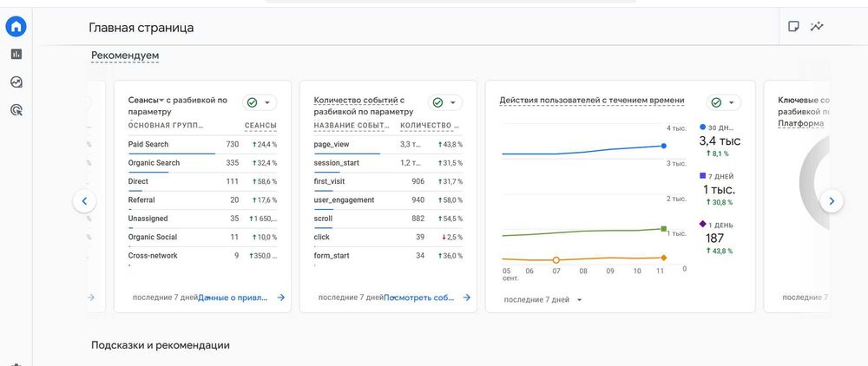Select the Organic Search row
Screen dimensions: 868x366
(202, 163)
